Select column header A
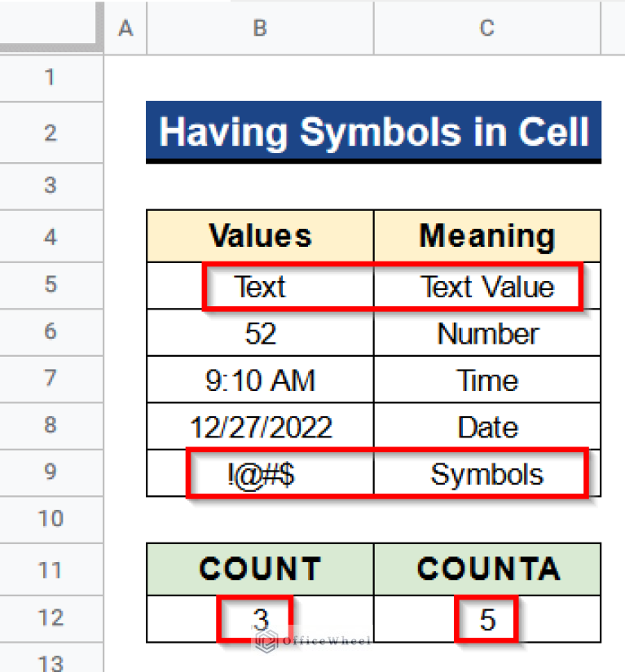The height and width of the screenshot is (672, 625). pos(125,28)
